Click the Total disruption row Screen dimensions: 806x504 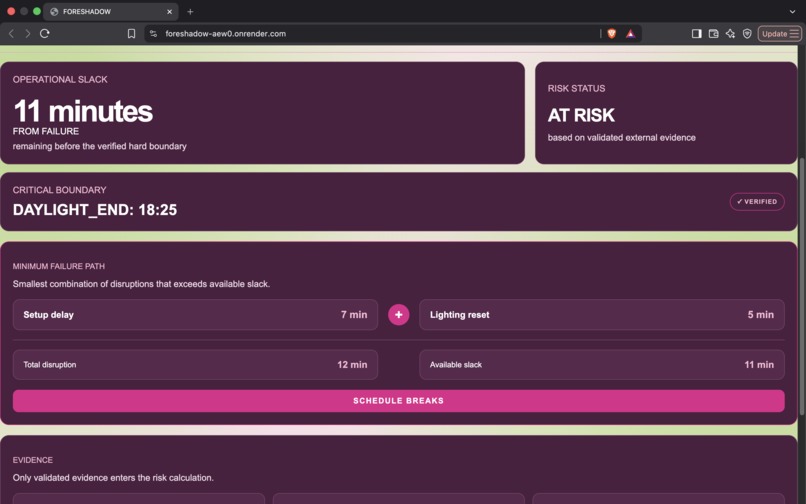click(x=195, y=365)
